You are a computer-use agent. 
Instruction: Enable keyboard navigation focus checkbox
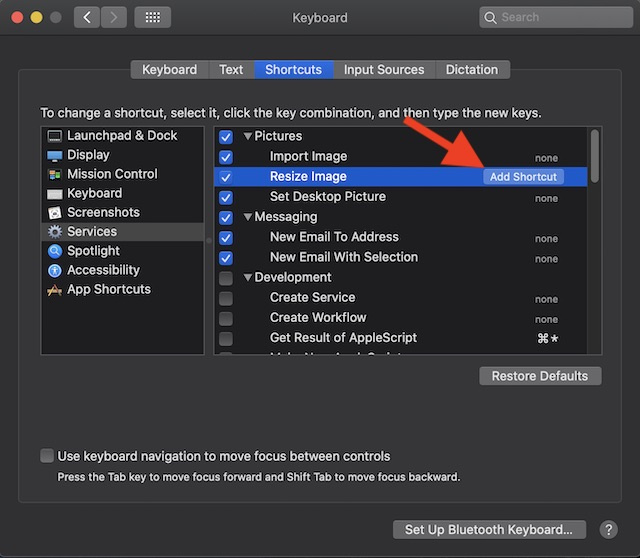click(x=47, y=456)
